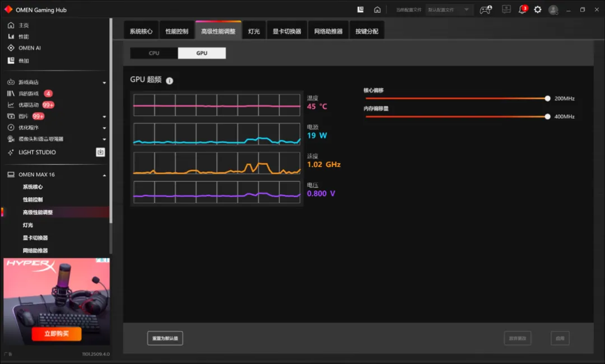Go to home via title bar house icon
Image resolution: width=605 pixels, height=364 pixels.
point(378,10)
